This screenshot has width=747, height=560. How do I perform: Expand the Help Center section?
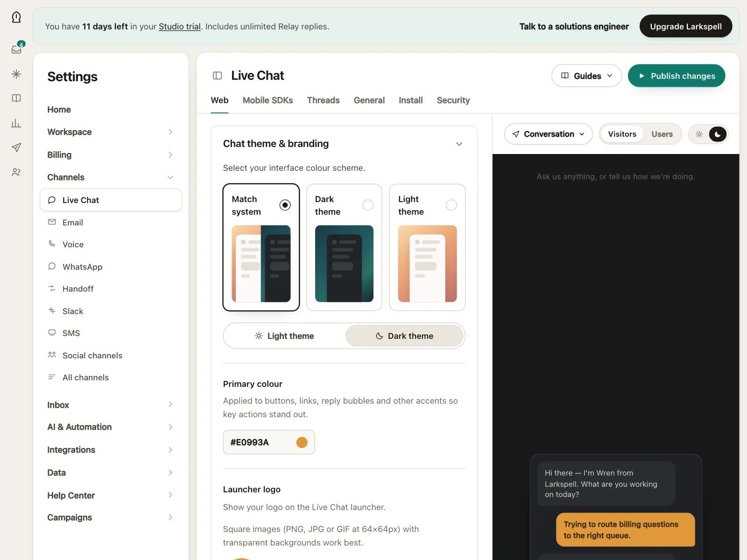(x=111, y=495)
